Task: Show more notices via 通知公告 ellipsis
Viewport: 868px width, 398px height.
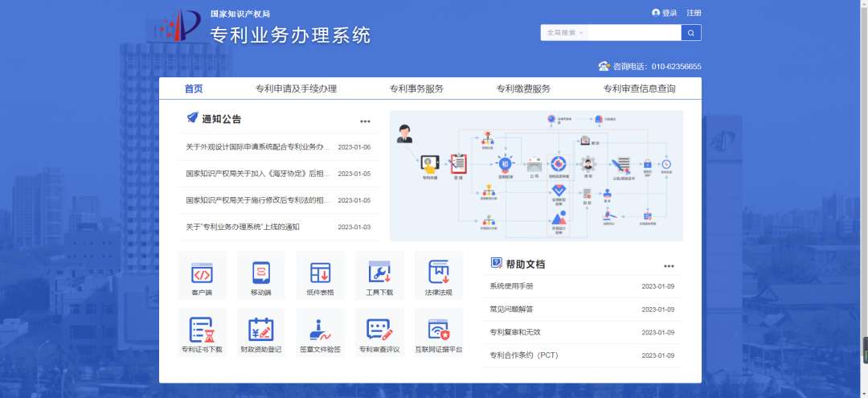Action: [365, 121]
